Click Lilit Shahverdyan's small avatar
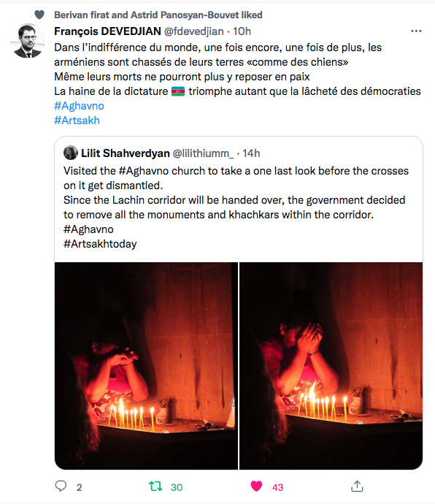The width and height of the screenshot is (435, 504). [x=71, y=153]
